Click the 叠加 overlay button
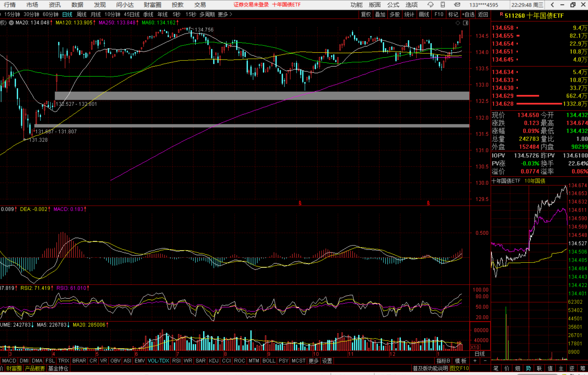The image size is (588, 375). 380,14
